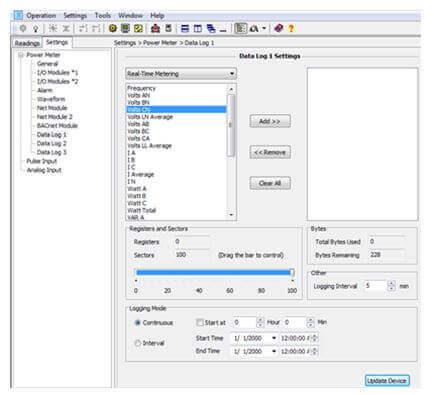Toggle the tree panel toolbar icon
The image size is (434, 395).
[240, 29]
